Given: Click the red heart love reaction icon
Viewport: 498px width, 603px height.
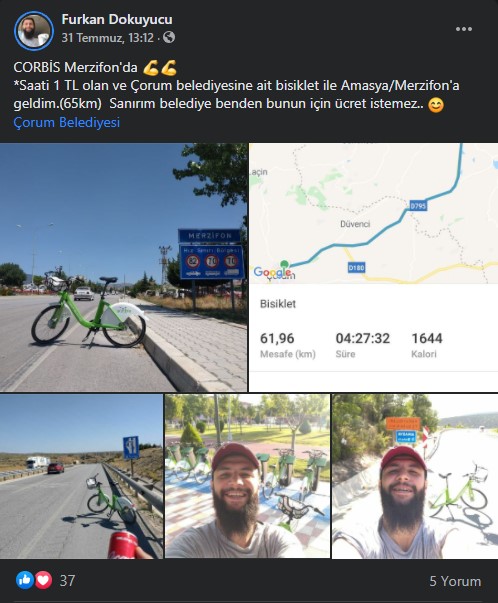Looking at the screenshot, I should 43,580.
